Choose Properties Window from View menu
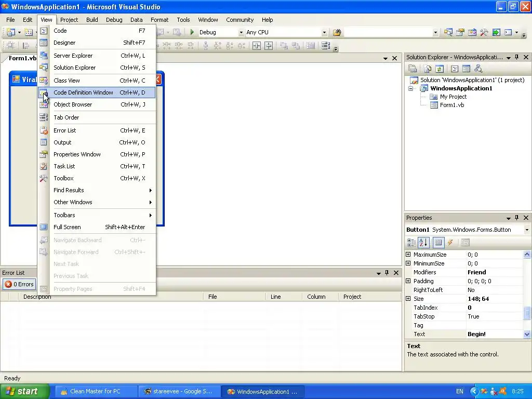 coord(97,154)
